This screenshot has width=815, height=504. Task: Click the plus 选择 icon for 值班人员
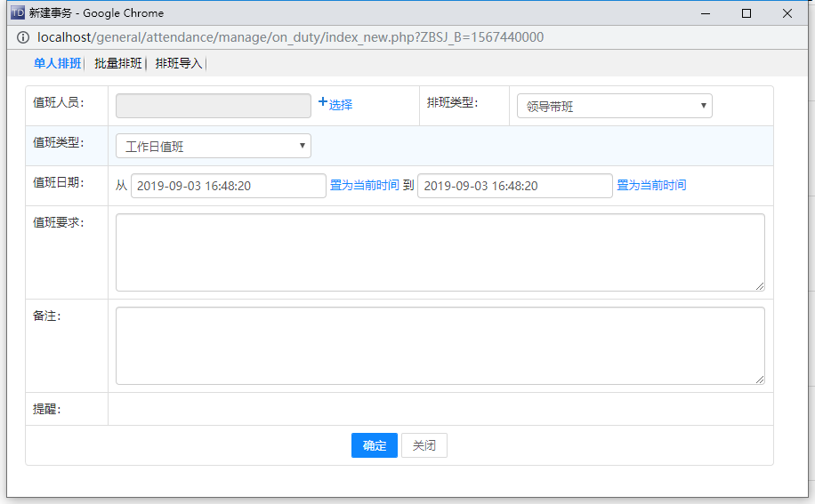(323, 102)
